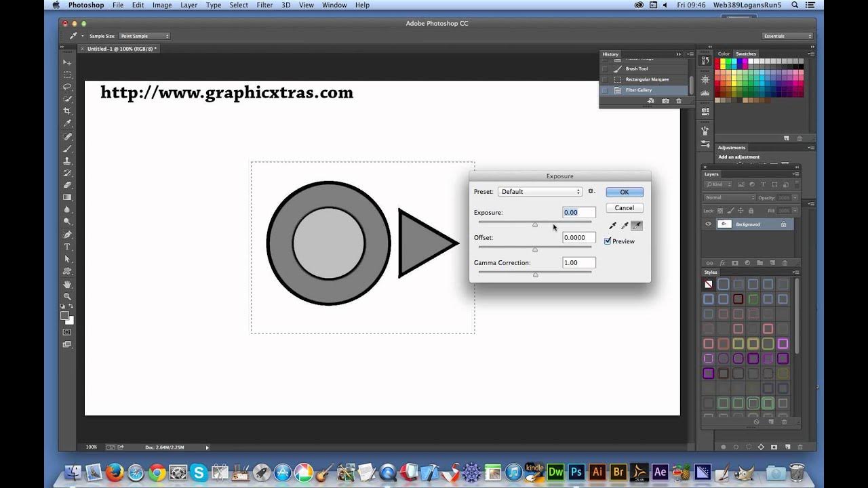Create new snapshot camera icon in History
Screen dimensions: 868x488
665,101
